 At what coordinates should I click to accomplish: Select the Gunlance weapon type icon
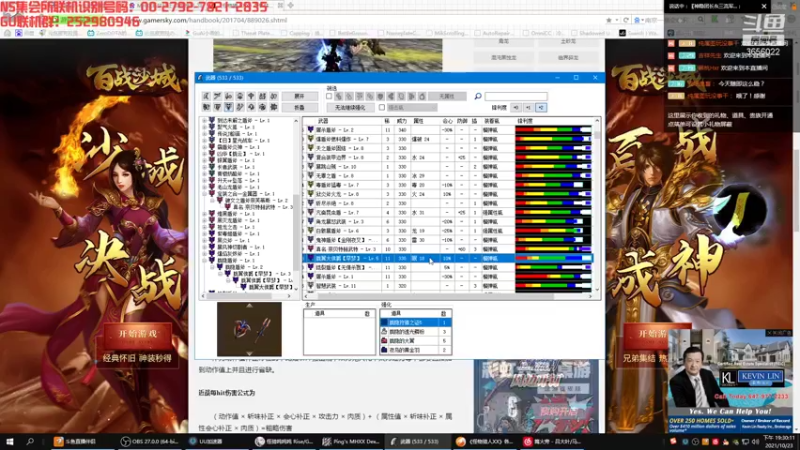click(x=206, y=108)
